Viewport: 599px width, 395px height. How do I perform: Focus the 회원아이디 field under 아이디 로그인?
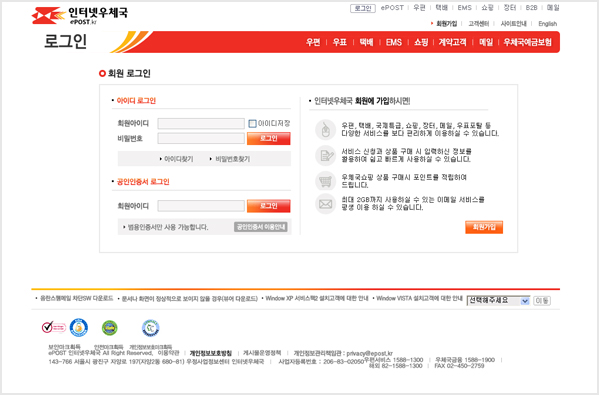pyautogui.click(x=201, y=123)
